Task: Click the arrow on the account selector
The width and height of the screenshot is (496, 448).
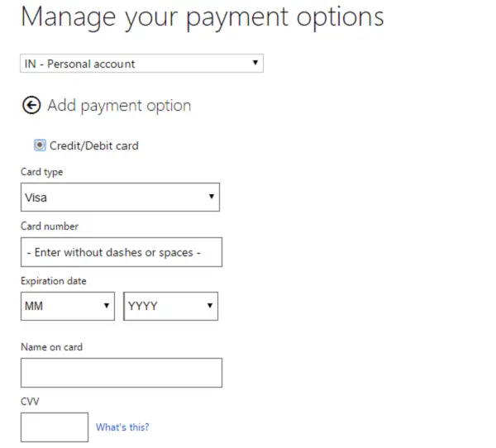Action: [x=255, y=63]
